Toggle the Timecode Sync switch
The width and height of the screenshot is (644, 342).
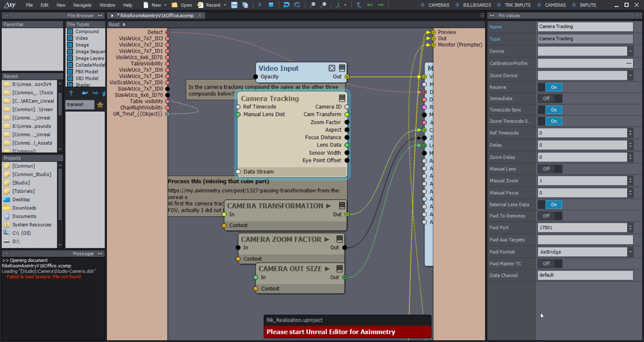pos(550,110)
